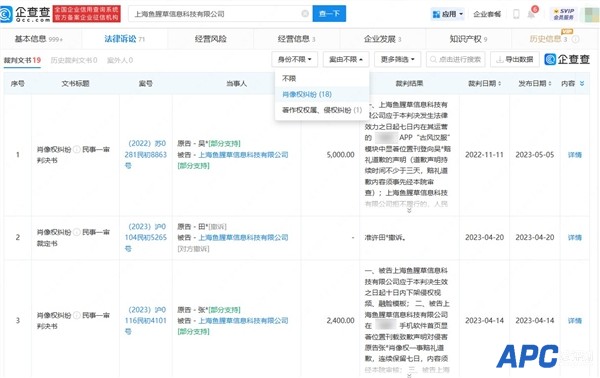The image size is (600, 378).
Task: Collapse the 案由不限 filter dropdown
Action: pos(346,59)
